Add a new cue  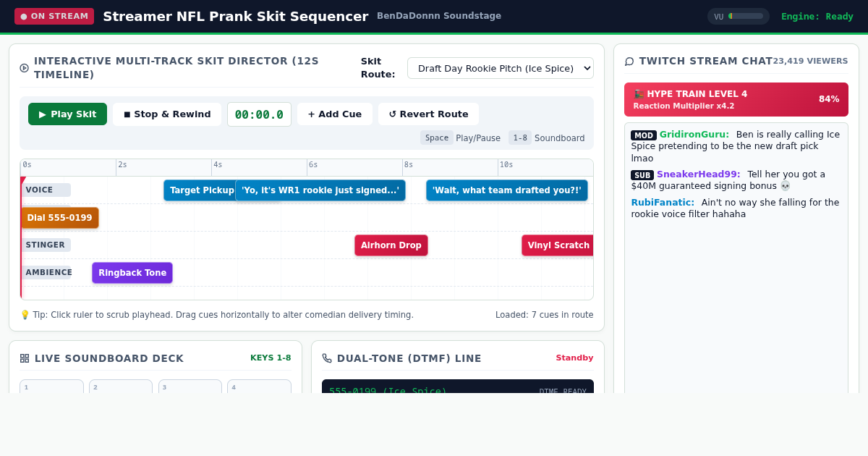click(x=335, y=114)
